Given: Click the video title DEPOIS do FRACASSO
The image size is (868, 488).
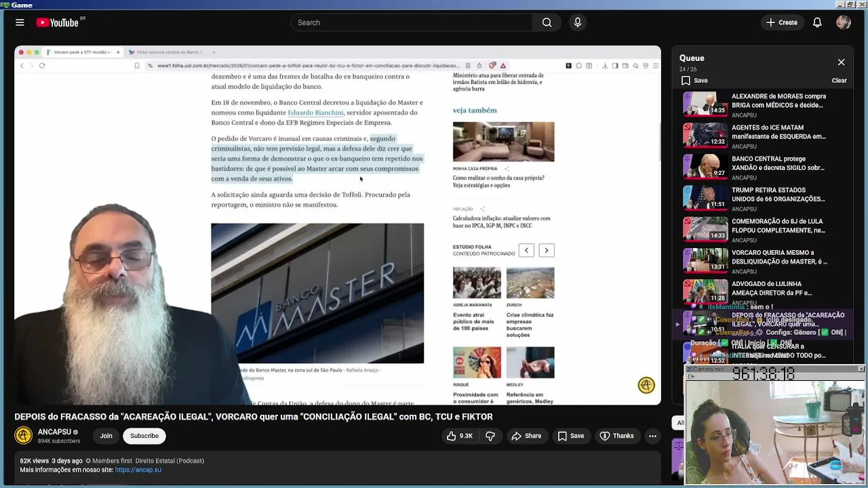Looking at the screenshot, I should point(254,417).
